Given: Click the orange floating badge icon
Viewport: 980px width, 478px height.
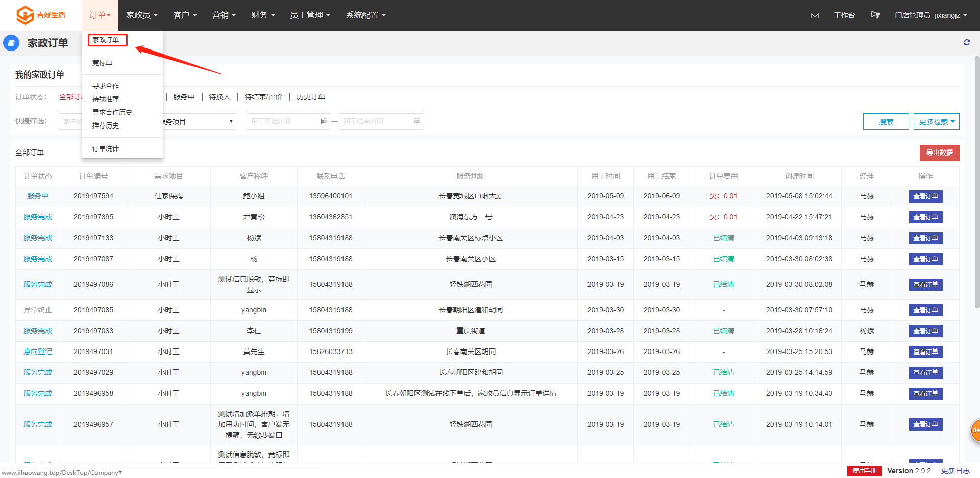Looking at the screenshot, I should click(975, 430).
